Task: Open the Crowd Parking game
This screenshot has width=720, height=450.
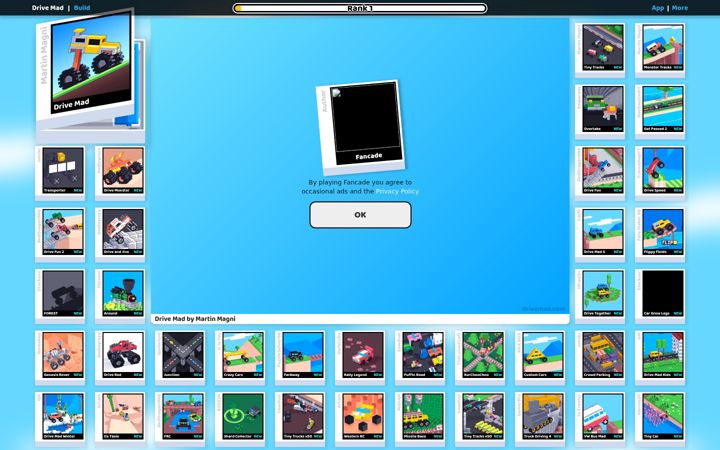Action: point(600,357)
